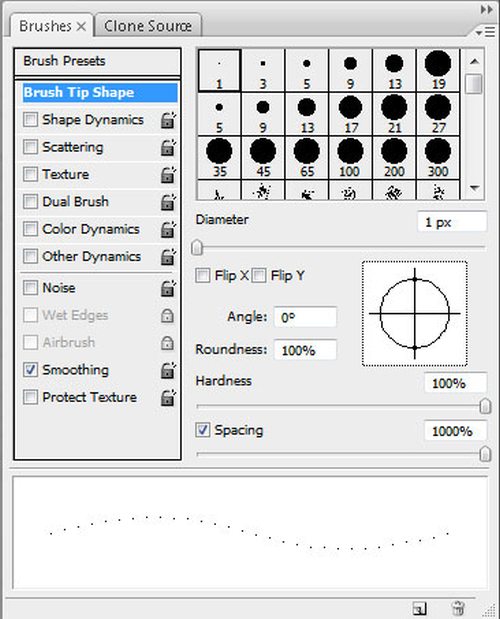Toggle lock icon for Smoothing
Screen dimensions: 500x619
pos(168,370)
